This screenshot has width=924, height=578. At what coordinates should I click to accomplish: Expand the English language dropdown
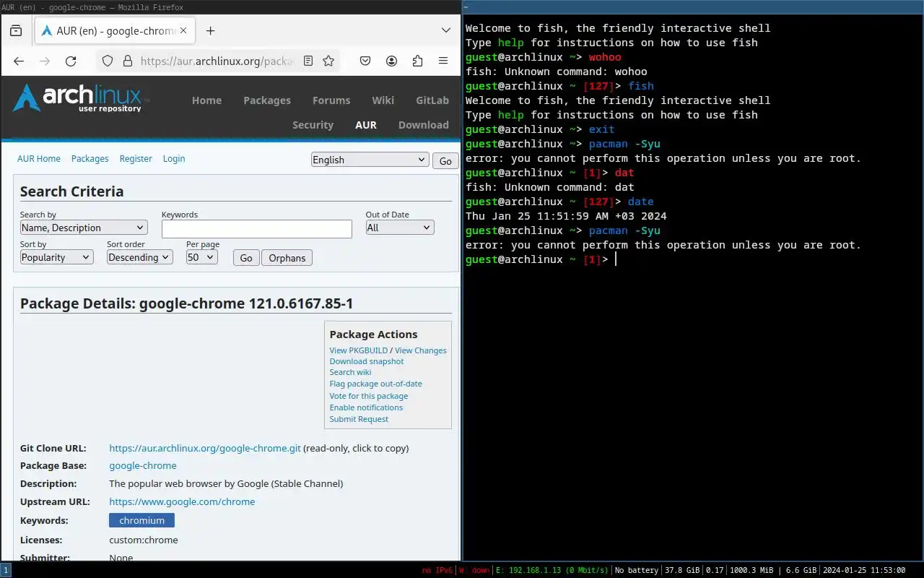(370, 160)
